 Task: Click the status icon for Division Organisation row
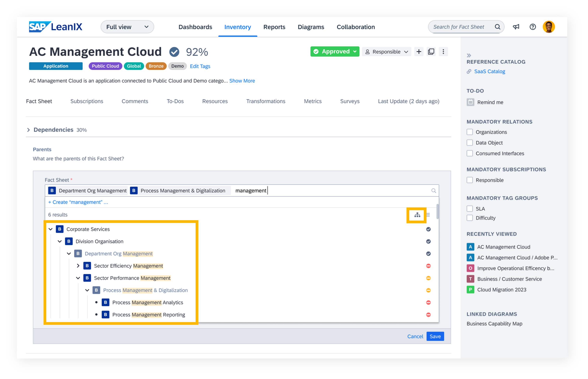[428, 241]
